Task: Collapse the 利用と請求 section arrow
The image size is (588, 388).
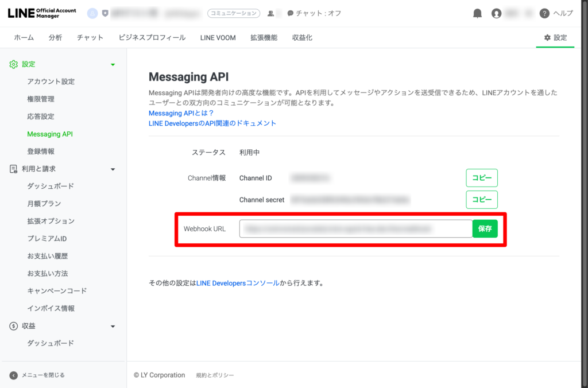Action: [113, 169]
